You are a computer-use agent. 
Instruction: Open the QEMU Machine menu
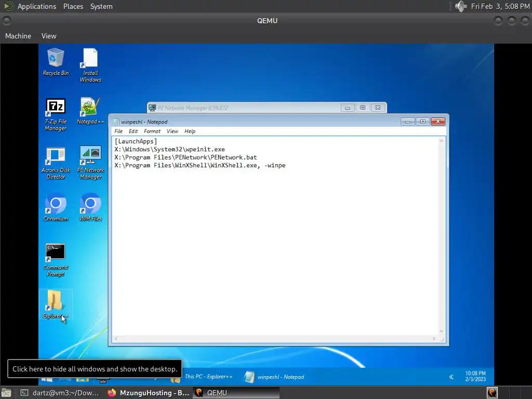[18, 36]
